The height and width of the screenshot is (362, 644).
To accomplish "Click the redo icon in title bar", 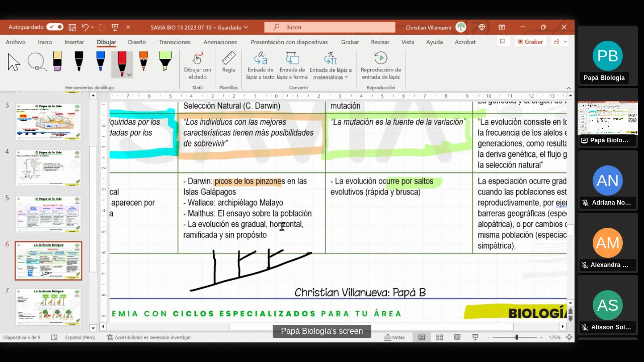I will [102, 27].
